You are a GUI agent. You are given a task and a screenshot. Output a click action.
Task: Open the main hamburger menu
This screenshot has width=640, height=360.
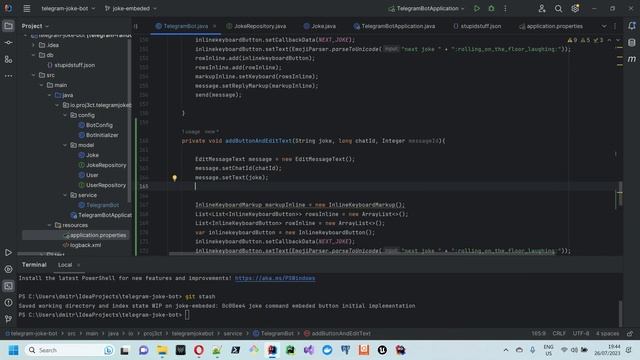pos(27,8)
